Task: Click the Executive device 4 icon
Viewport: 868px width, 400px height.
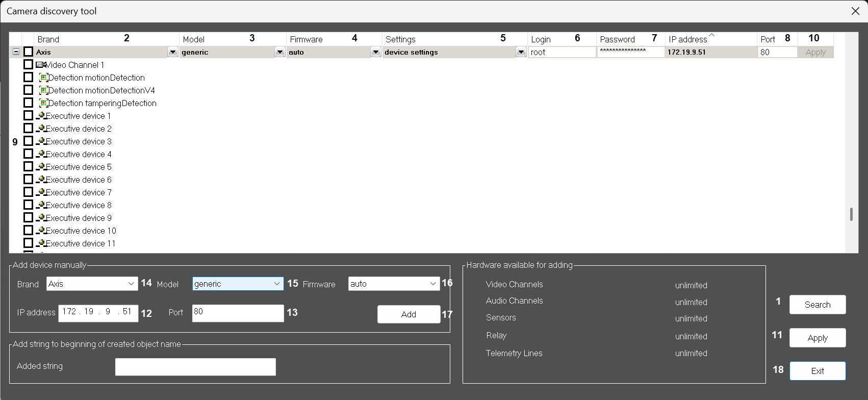Action: 41,154
